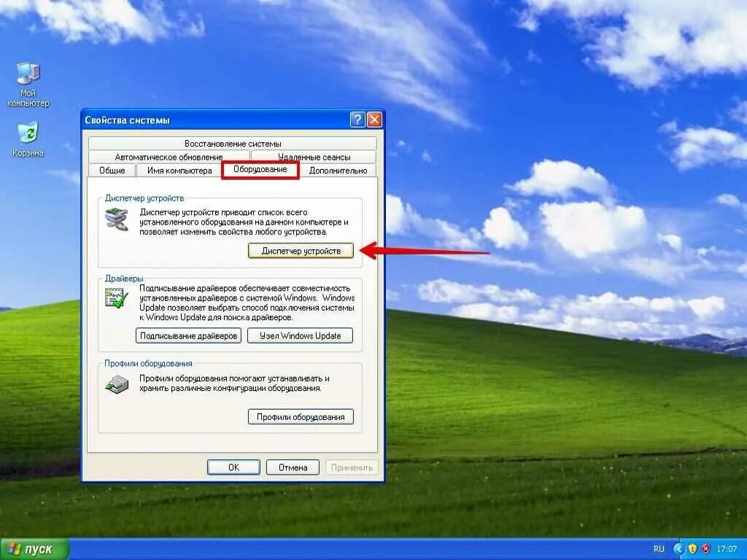The width and height of the screenshot is (747, 560).
Task: Click the Подписывание драйверов button
Action: 189,335
